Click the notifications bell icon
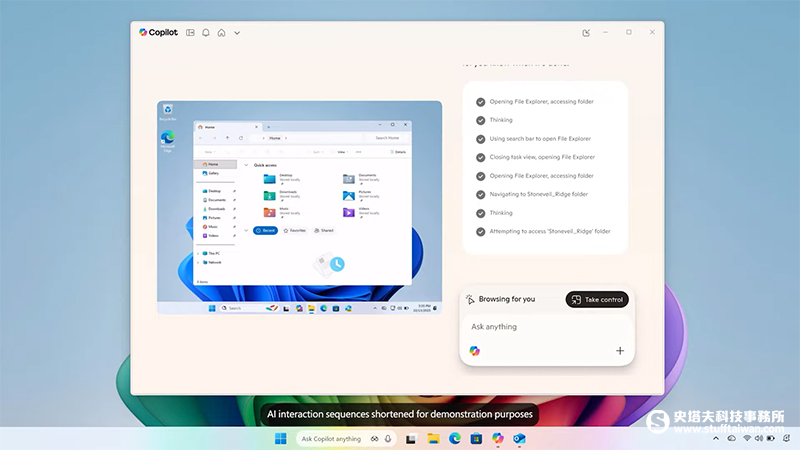This screenshot has height=450, width=800. pos(206,32)
